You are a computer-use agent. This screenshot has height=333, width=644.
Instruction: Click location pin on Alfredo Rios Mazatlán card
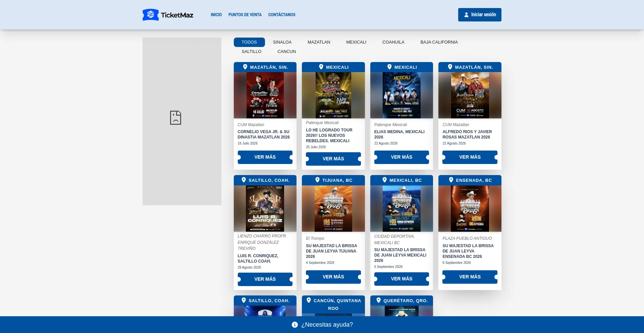(450, 67)
